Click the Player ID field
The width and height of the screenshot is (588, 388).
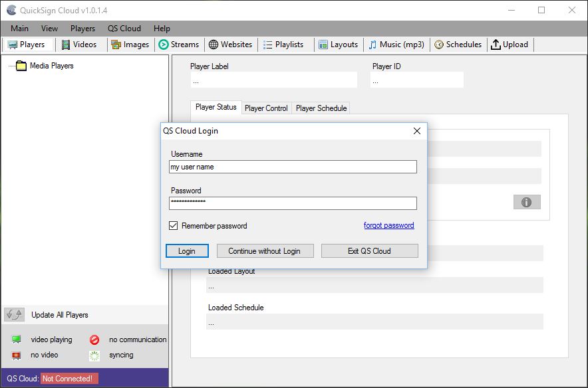417,80
